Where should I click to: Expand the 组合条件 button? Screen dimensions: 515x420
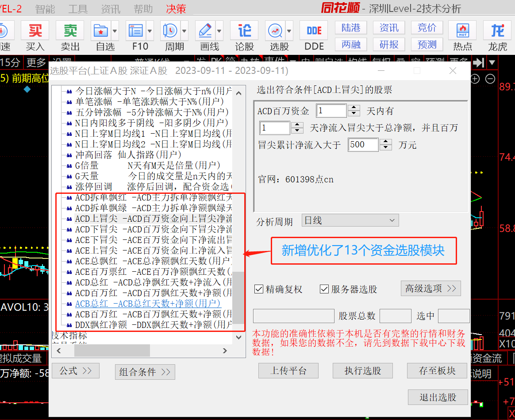(145, 372)
